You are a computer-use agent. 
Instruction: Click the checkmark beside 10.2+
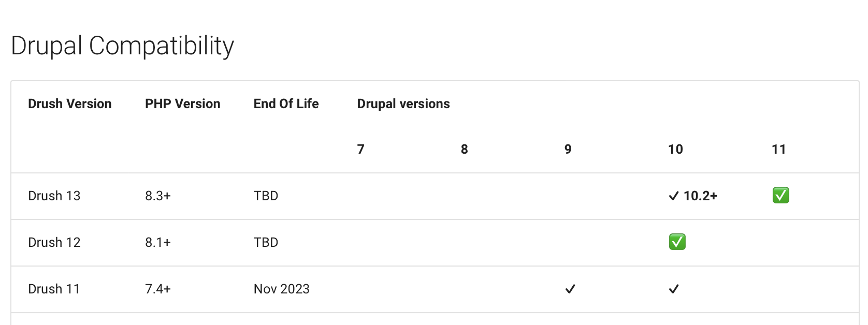click(674, 196)
